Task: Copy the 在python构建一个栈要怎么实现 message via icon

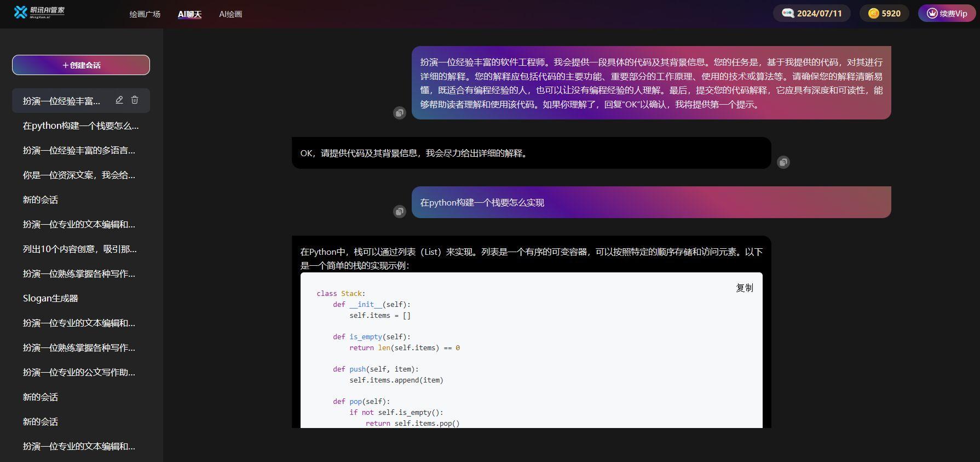Action: [x=400, y=212]
